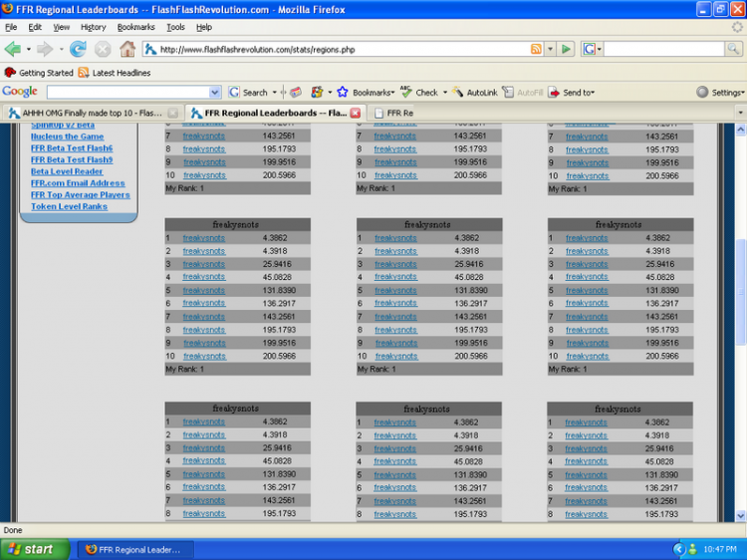
Task: Click the Google toolbar Bookmarks star
Action: click(x=342, y=93)
